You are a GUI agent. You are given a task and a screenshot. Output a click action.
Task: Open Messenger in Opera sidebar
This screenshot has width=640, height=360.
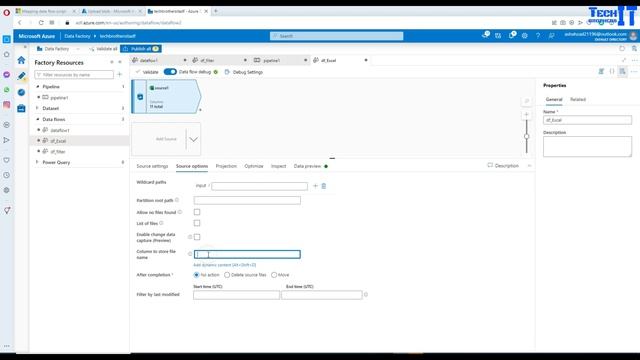point(7,75)
